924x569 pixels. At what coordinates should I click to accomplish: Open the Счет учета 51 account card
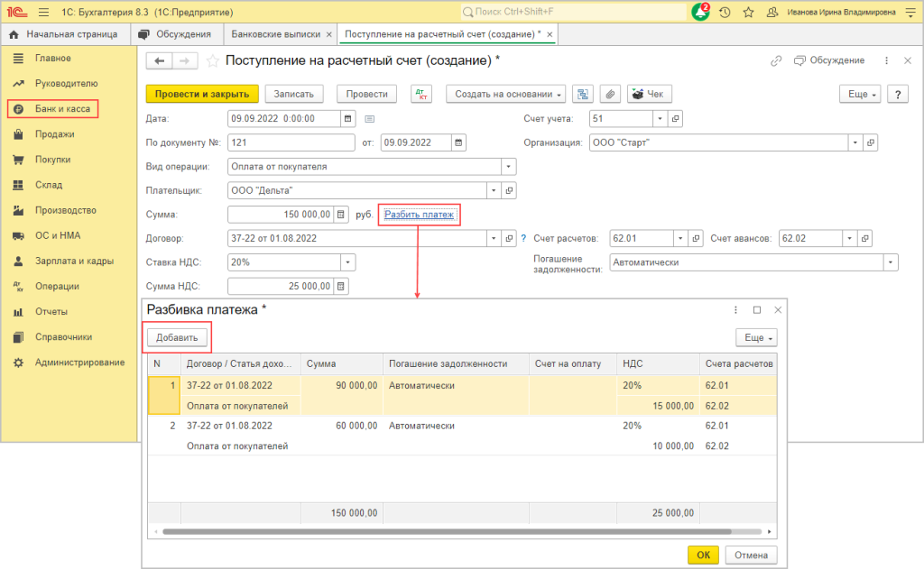click(x=675, y=118)
